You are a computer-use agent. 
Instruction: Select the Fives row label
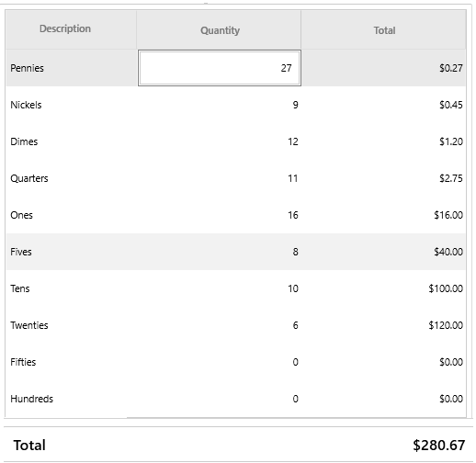21,252
